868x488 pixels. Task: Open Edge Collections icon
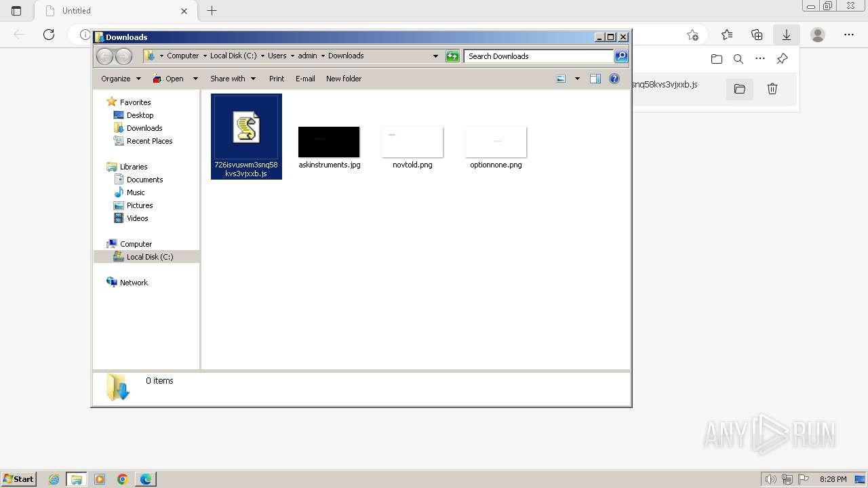tap(757, 35)
